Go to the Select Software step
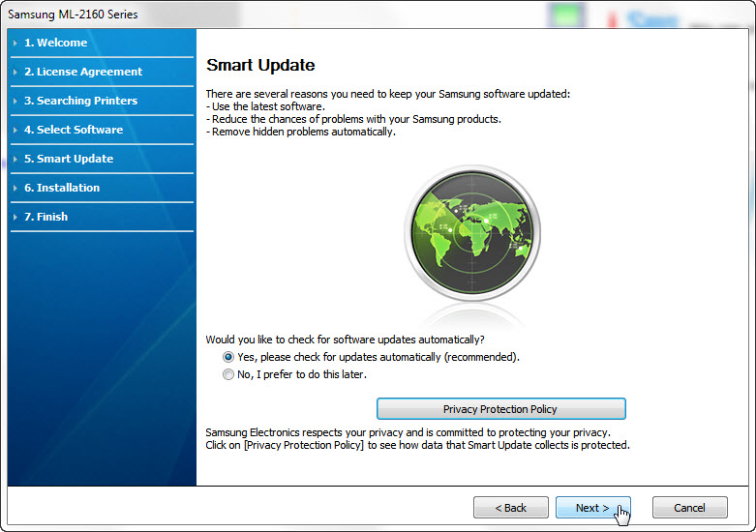 [73, 130]
